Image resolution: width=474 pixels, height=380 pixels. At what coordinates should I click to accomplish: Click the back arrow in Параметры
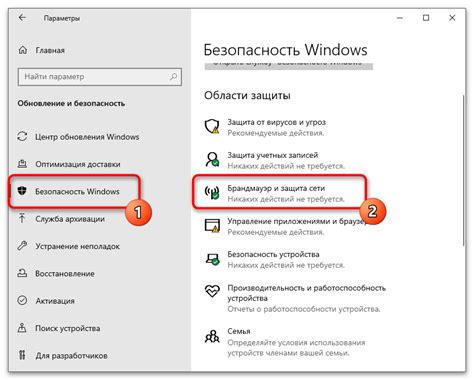click(22, 18)
